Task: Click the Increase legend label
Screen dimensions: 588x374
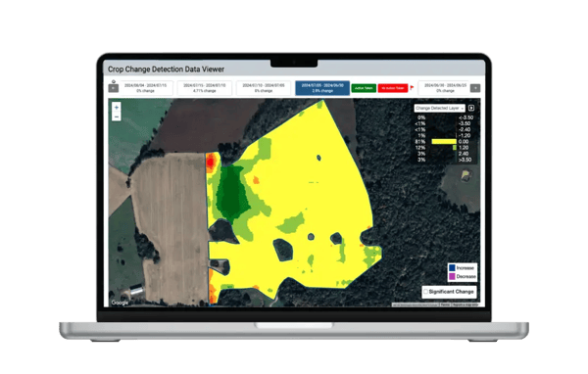Action: 465,268
